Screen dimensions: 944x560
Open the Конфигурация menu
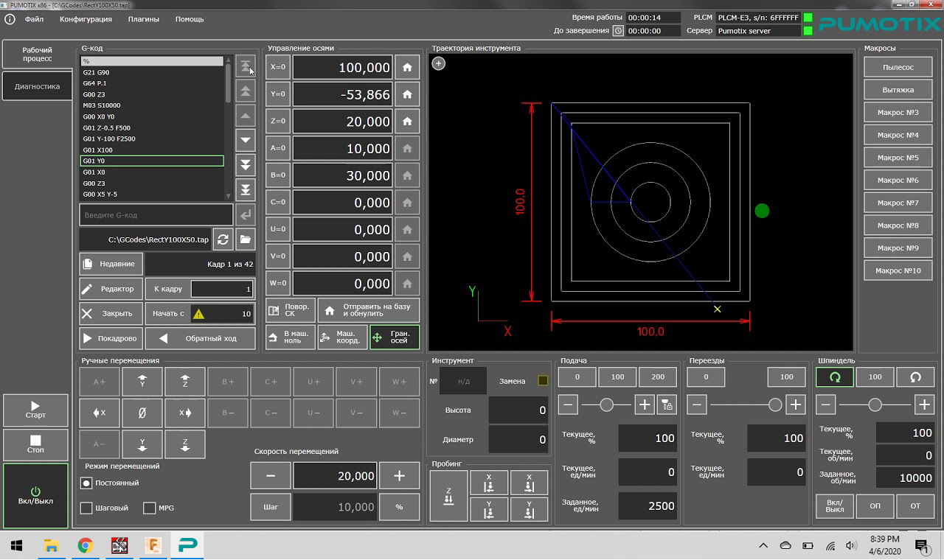point(86,19)
